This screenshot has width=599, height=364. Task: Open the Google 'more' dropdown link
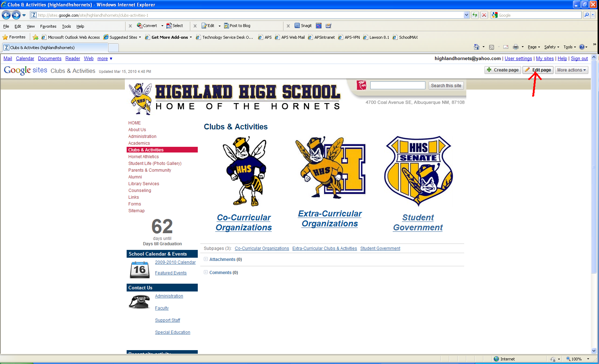[105, 59]
